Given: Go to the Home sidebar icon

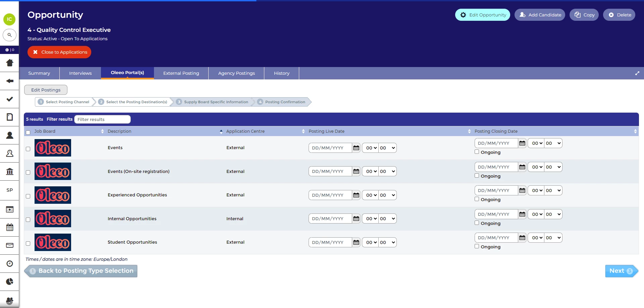Looking at the screenshot, I should pyautogui.click(x=10, y=63).
